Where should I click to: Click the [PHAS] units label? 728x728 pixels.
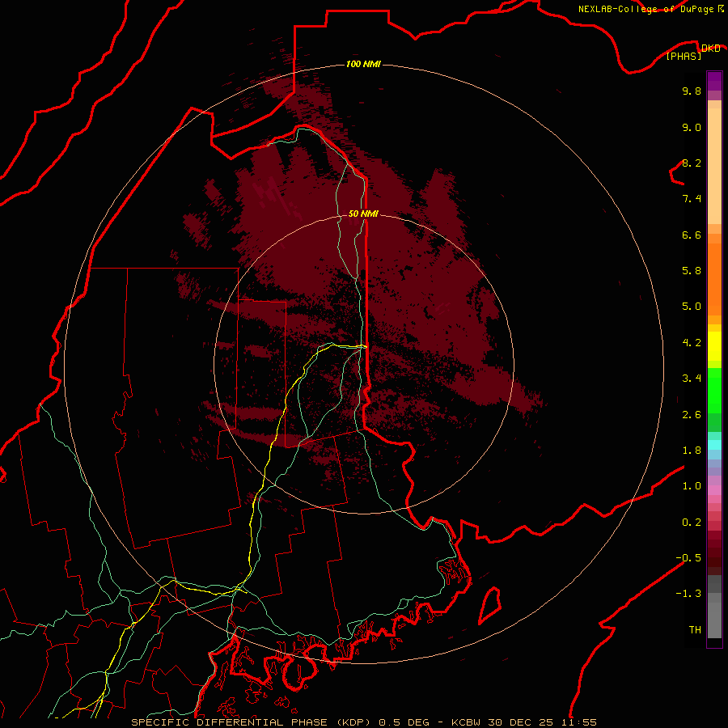[x=684, y=57]
